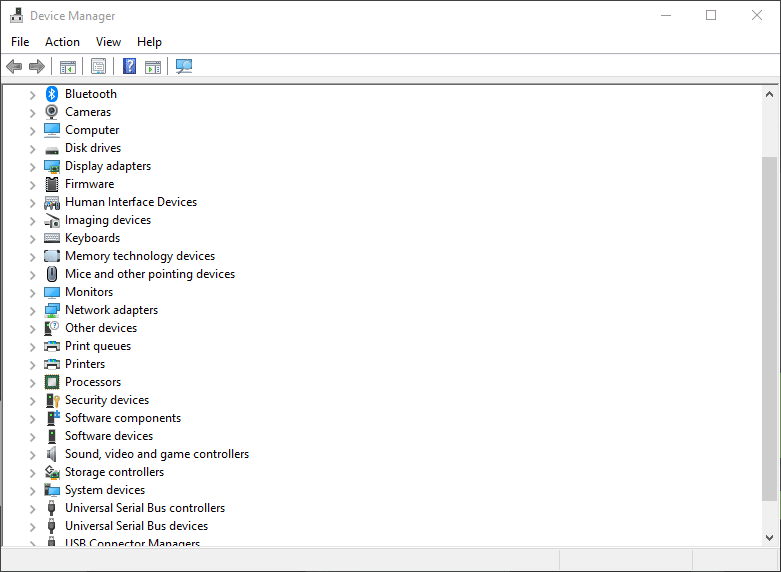The width and height of the screenshot is (781, 572).
Task: Expand Sound, video and game controllers
Action: click(x=32, y=455)
